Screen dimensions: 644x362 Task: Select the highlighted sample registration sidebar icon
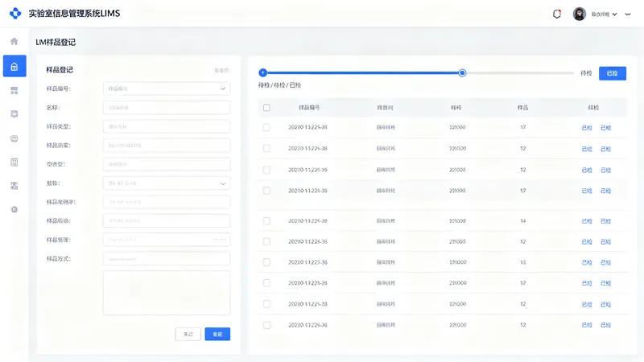coord(14,66)
